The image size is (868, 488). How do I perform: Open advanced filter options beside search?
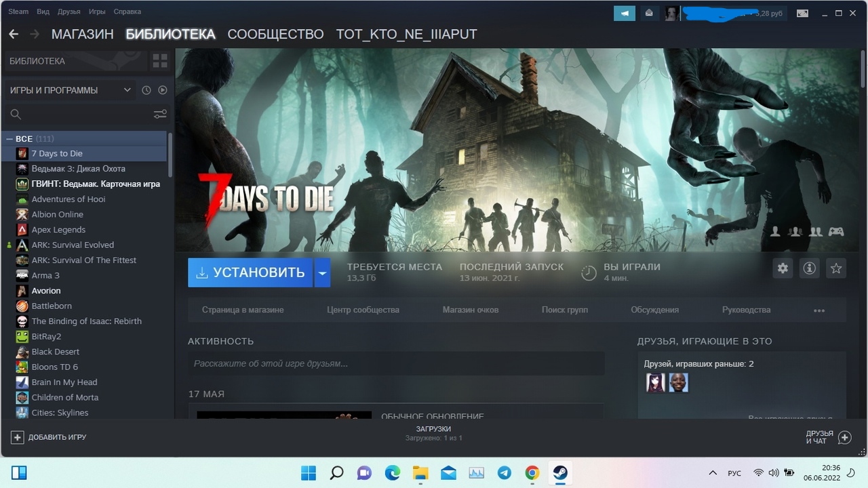160,114
